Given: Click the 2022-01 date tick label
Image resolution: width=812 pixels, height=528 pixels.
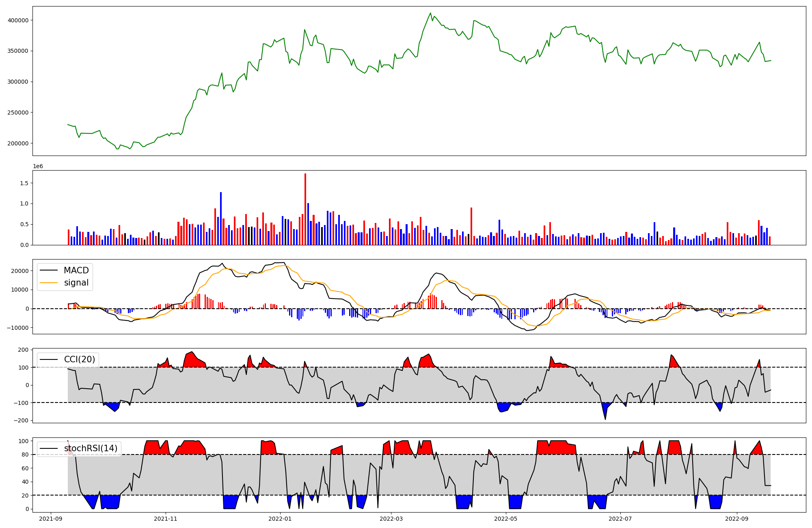Looking at the screenshot, I should pos(280,519).
